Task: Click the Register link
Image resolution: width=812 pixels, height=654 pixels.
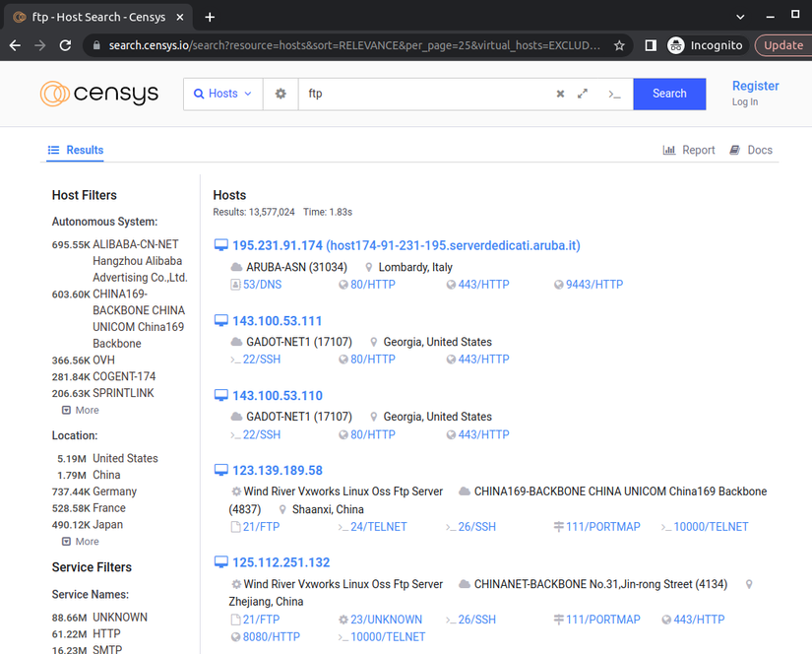Action: pyautogui.click(x=755, y=86)
